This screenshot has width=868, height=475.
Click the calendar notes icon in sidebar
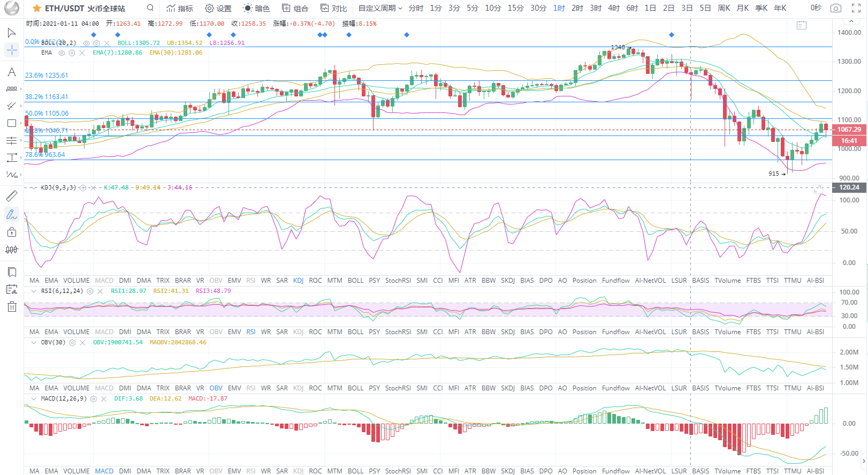pyautogui.click(x=12, y=290)
